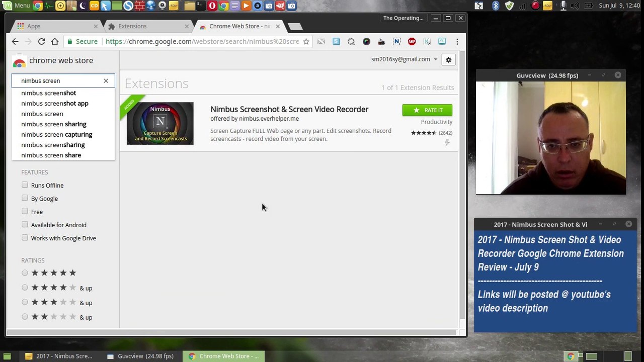The width and height of the screenshot is (644, 362).
Task: Open Chrome's three-dot menu
Action: point(457,42)
